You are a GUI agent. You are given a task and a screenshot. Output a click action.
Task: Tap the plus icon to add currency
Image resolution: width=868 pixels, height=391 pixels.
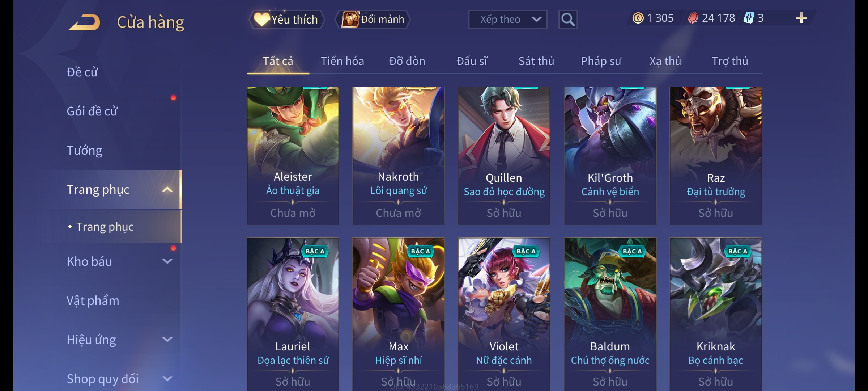[801, 18]
